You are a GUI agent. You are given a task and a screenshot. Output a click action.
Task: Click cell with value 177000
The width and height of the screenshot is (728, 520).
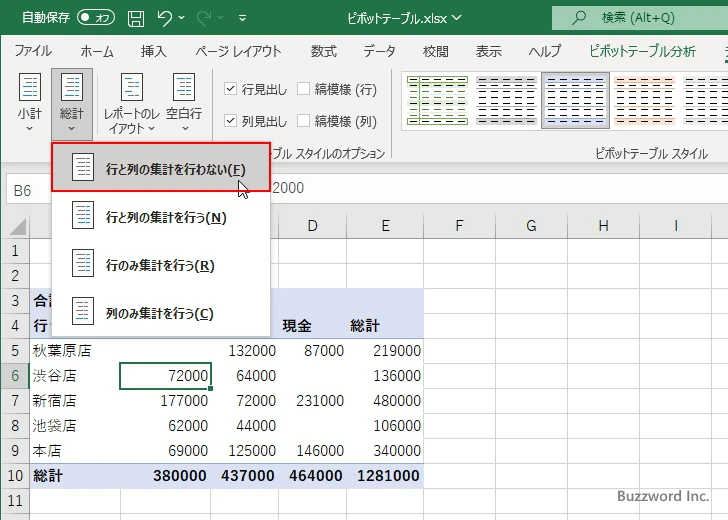point(165,401)
